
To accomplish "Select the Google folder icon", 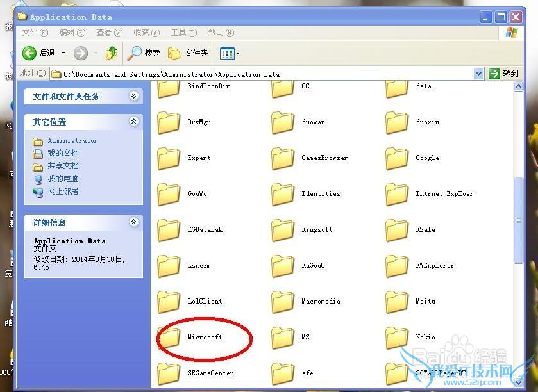I will [397, 158].
